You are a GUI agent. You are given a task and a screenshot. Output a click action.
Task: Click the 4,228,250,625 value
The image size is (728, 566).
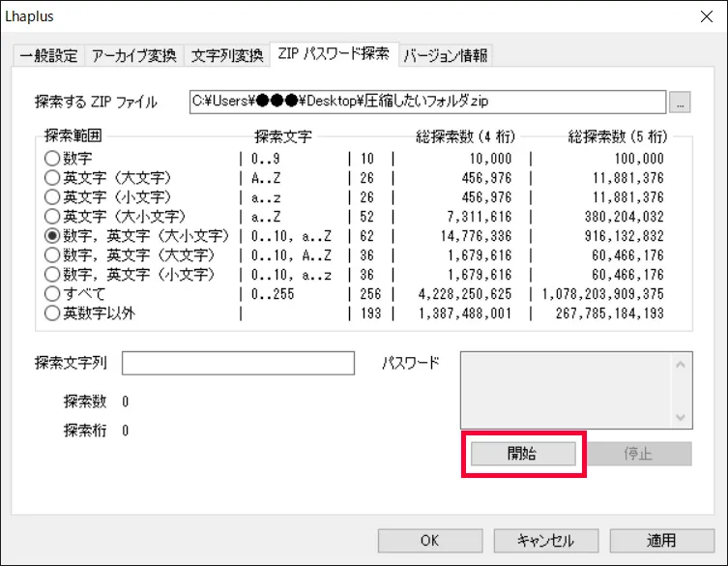(x=465, y=294)
